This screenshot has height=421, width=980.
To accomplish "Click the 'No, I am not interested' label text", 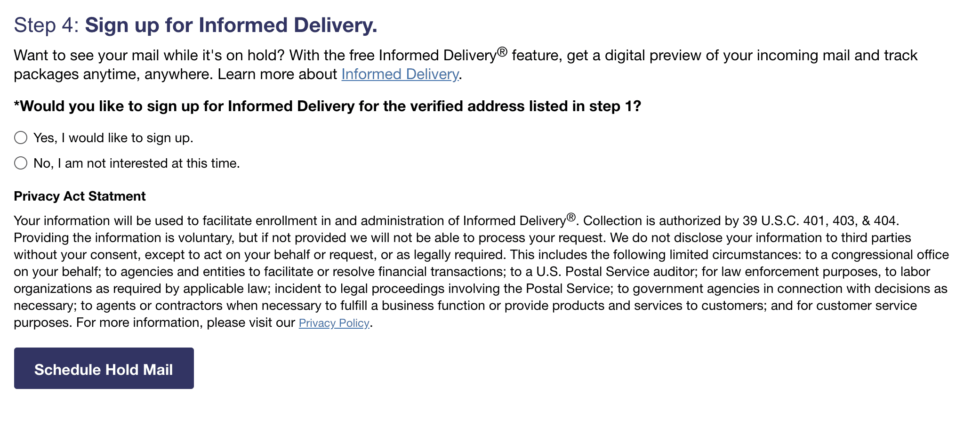I will pyautogui.click(x=137, y=163).
